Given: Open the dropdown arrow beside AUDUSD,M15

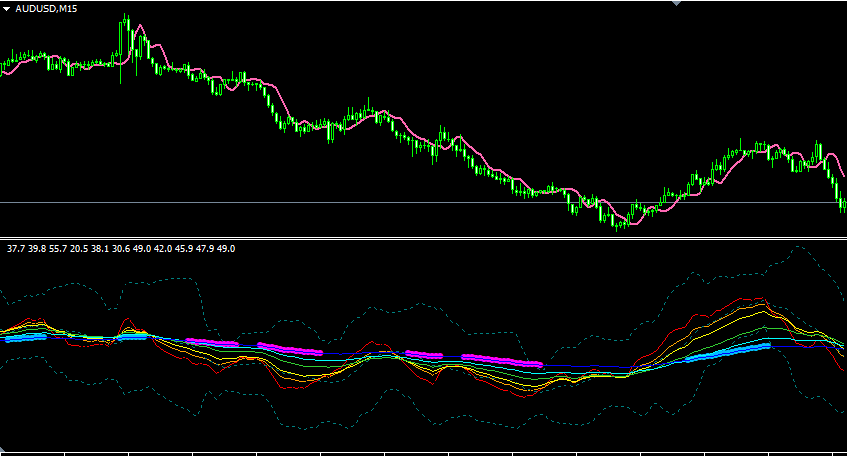Looking at the screenshot, I should tap(6, 9).
